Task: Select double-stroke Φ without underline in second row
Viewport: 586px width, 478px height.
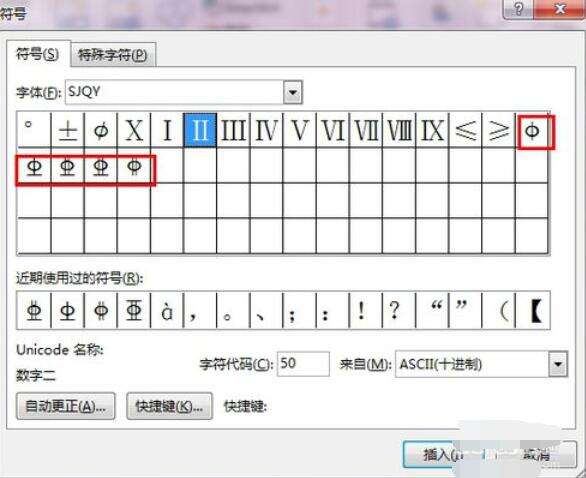Action: (134, 167)
